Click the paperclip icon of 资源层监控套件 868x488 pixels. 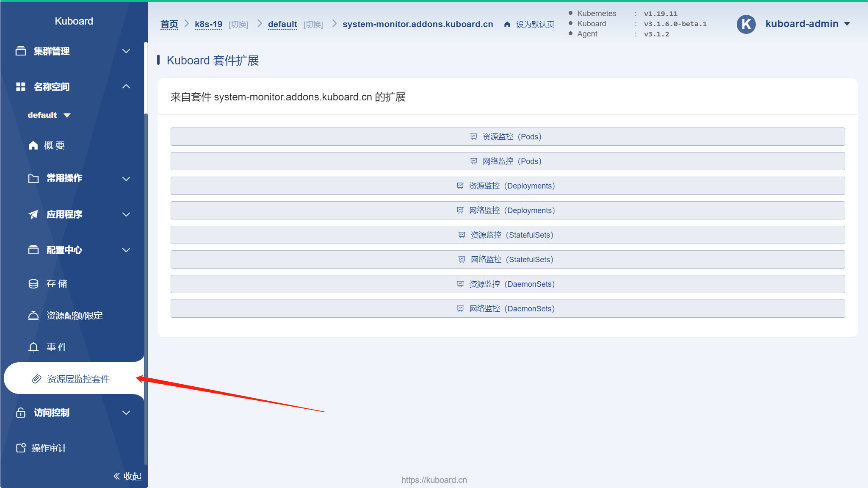pyautogui.click(x=37, y=379)
